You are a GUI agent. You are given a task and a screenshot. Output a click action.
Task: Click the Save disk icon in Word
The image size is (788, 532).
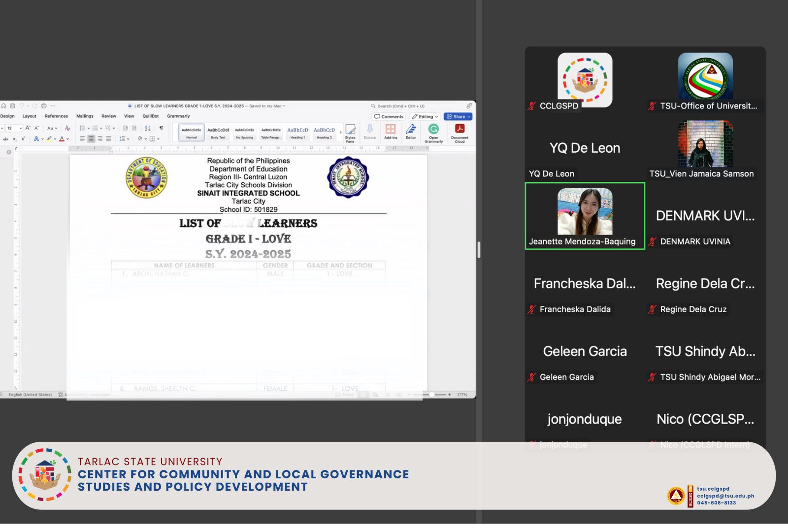12,106
